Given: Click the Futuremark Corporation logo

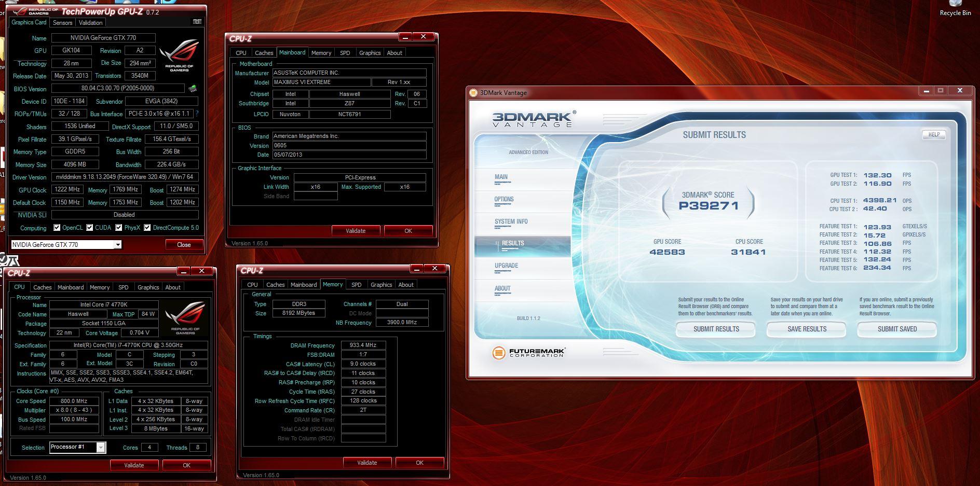Looking at the screenshot, I should coord(528,353).
